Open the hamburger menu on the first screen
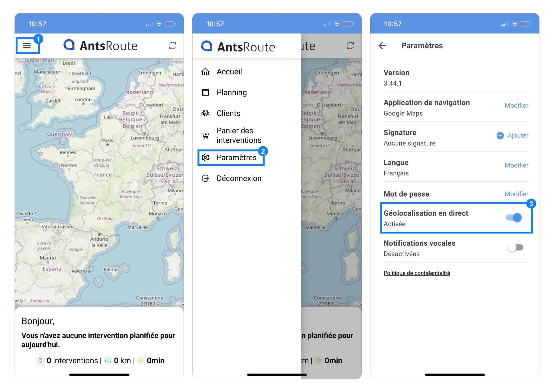Image resolution: width=554 pixels, height=392 pixels. [27, 46]
